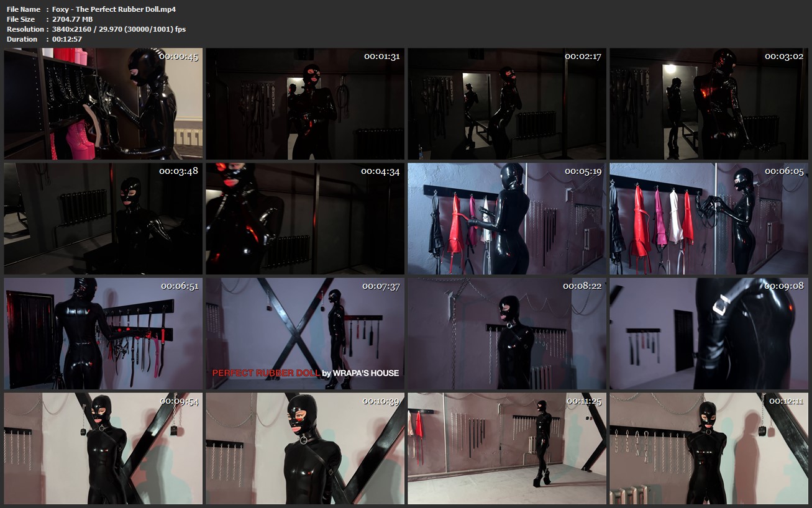Select the thumbnail at 00:10:39
This screenshot has width=812, height=508.
point(305,448)
